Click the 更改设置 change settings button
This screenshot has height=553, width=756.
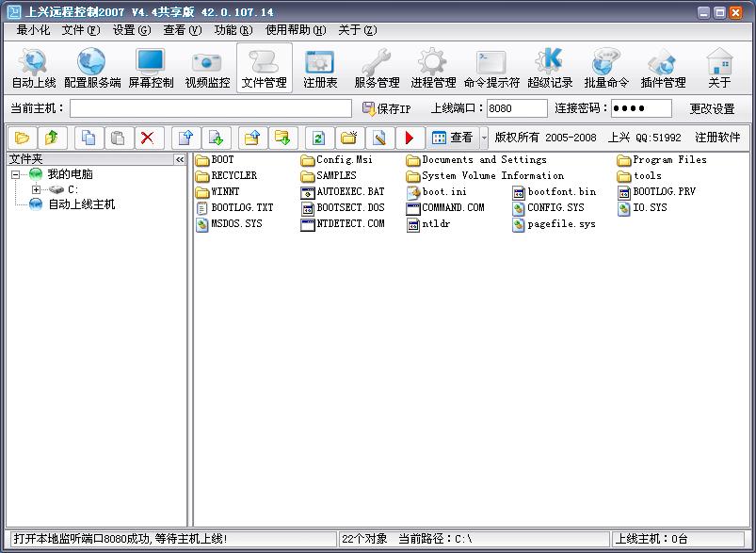[712, 109]
